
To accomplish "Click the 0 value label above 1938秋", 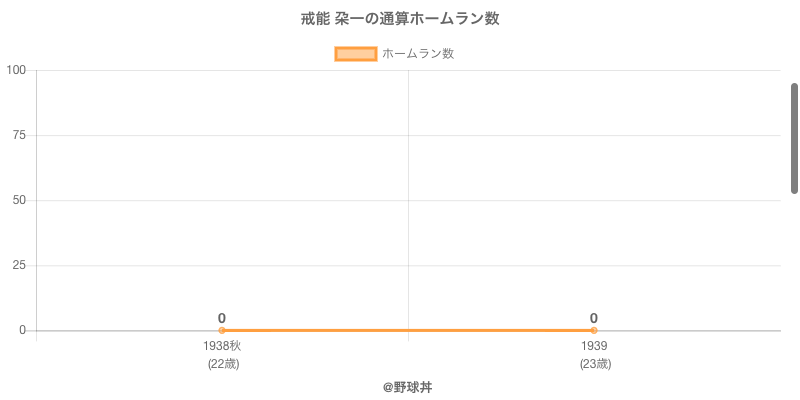I will 222,318.
